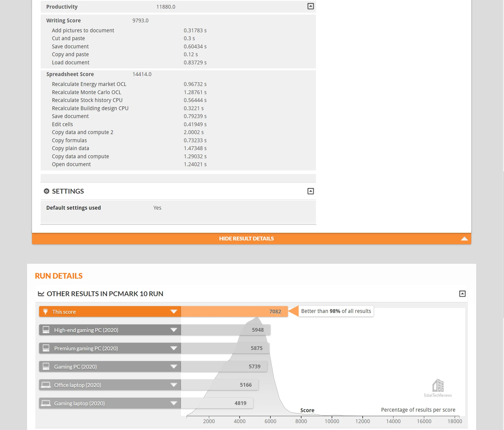Click the Load document row
504x430 pixels.
point(129,62)
